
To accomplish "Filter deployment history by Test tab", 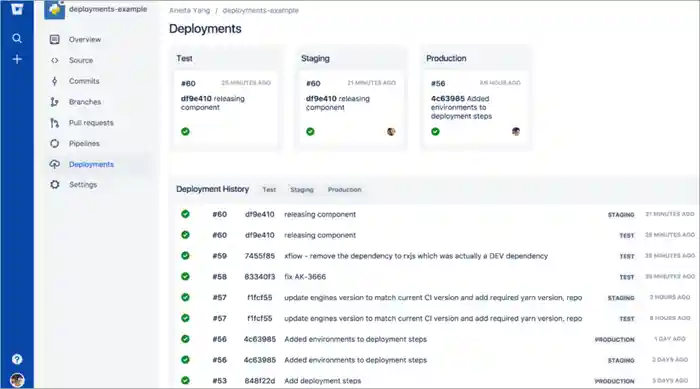I will (x=269, y=190).
